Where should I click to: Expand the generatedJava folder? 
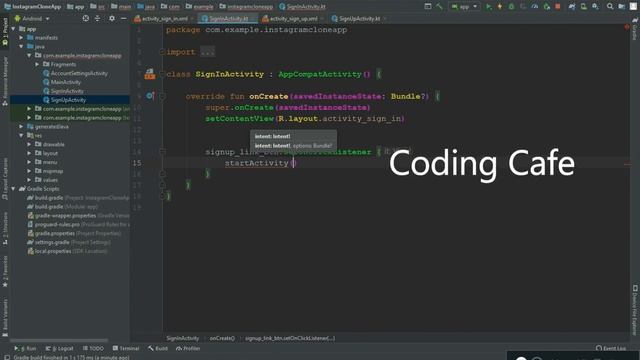pyautogui.click(x=22, y=127)
